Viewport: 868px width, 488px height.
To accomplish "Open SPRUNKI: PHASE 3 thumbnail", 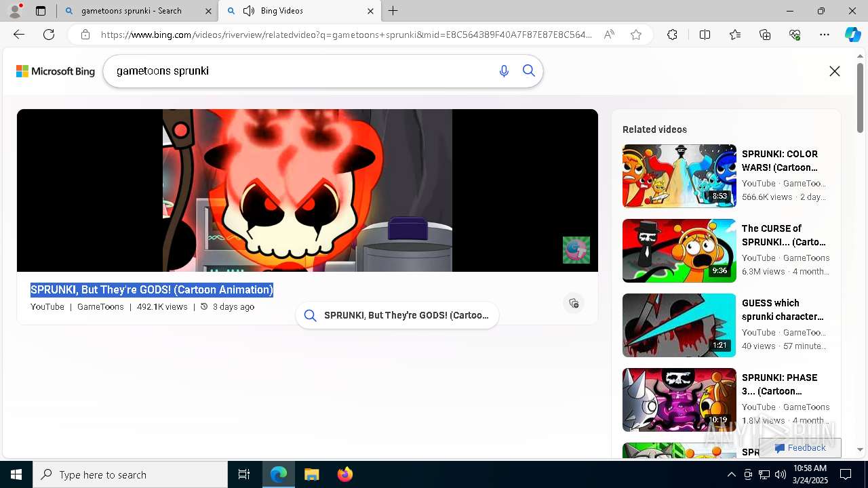I will (679, 400).
